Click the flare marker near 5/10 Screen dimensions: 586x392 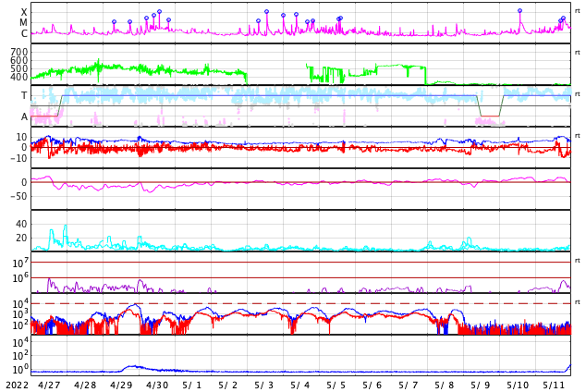(519, 11)
